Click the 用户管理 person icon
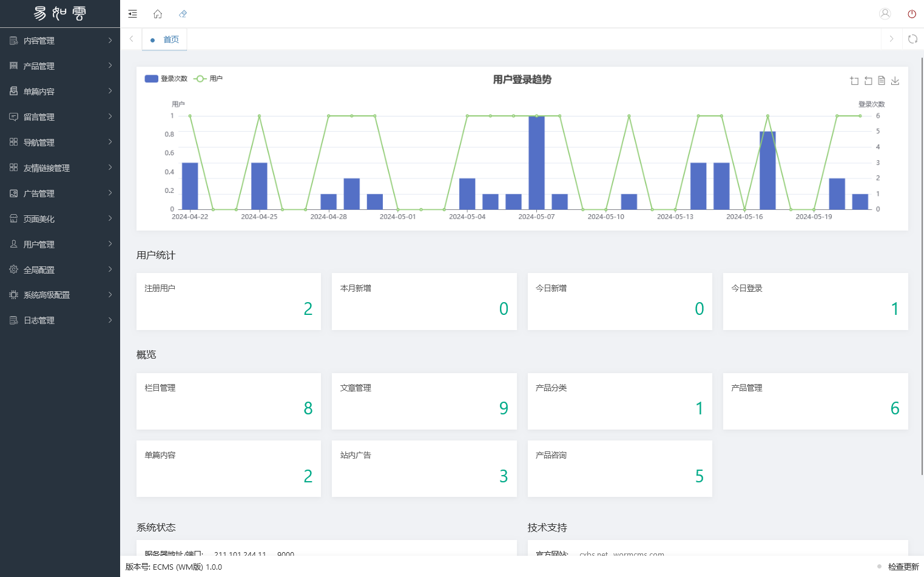 click(x=13, y=244)
